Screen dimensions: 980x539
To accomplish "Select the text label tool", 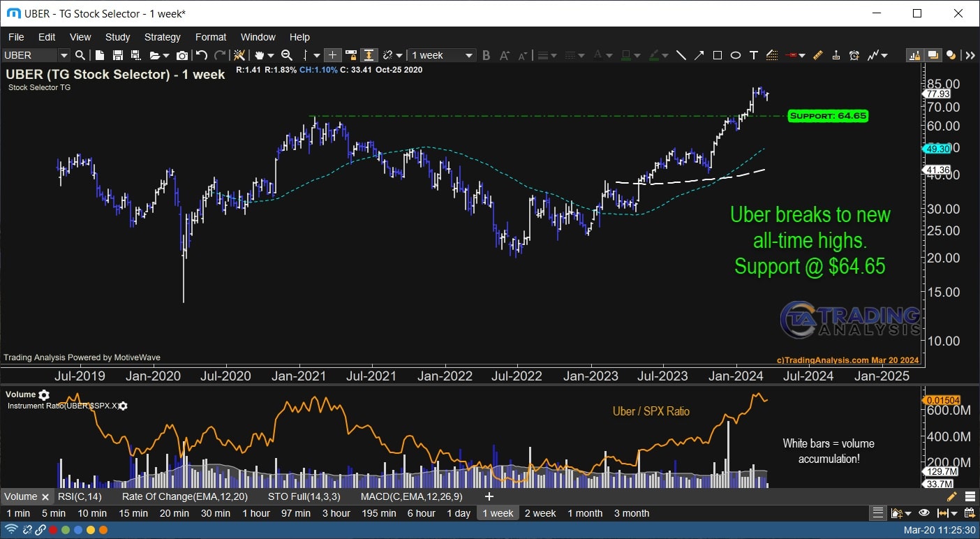I will [x=754, y=55].
